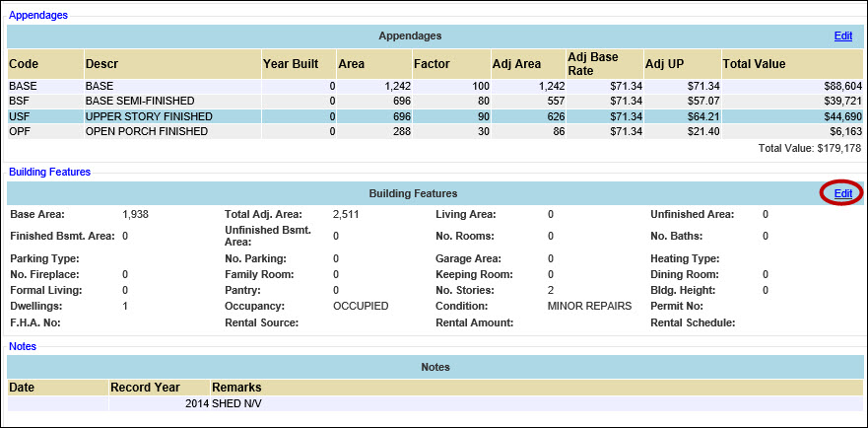Click the Remarks column header in Notes

(x=236, y=388)
